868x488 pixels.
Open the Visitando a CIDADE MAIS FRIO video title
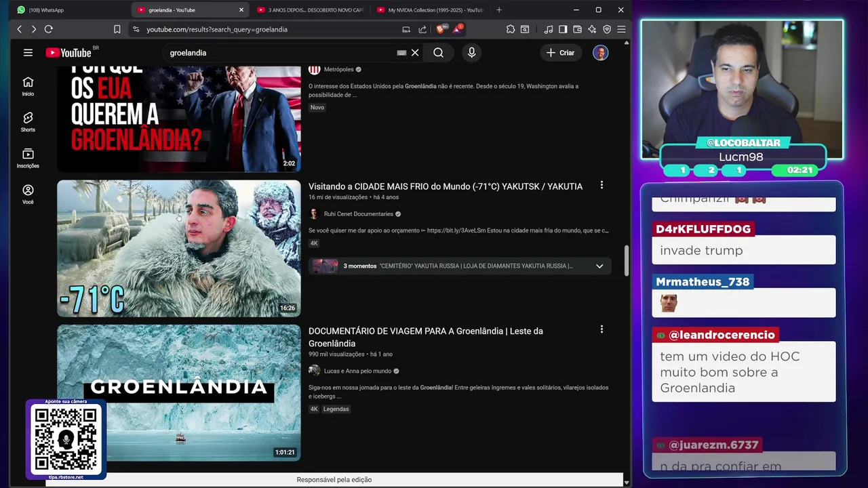(446, 186)
